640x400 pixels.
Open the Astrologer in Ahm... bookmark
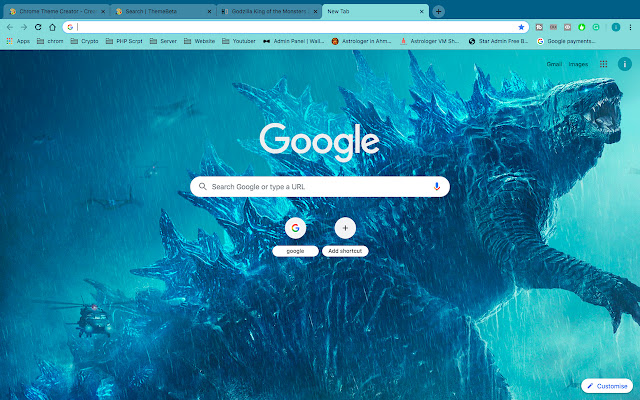pos(361,41)
